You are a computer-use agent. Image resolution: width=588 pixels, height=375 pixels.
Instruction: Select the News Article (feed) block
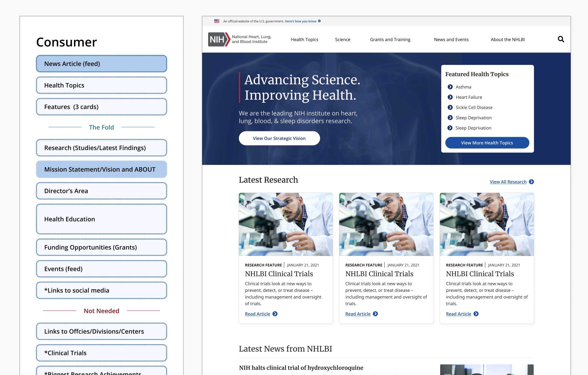(x=101, y=64)
